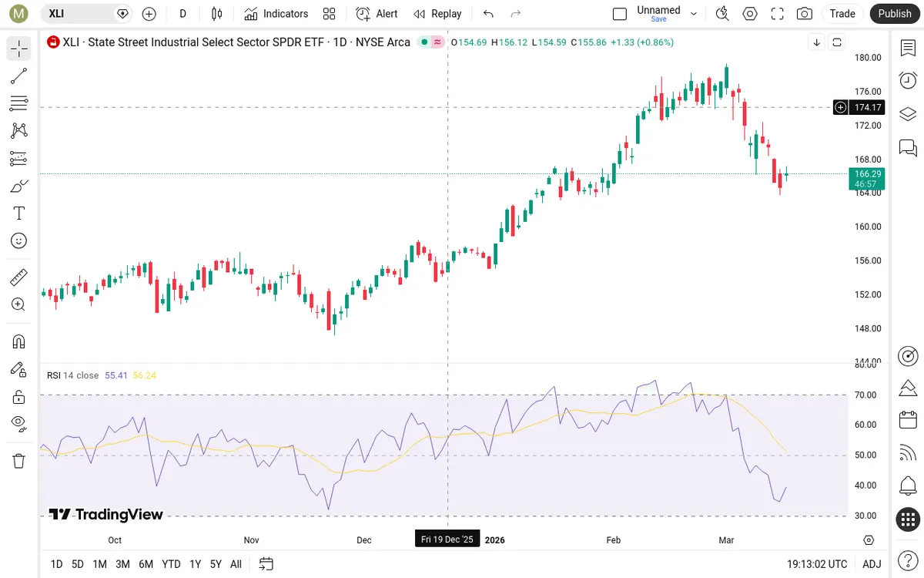This screenshot has width=924, height=578.
Task: Open the watchlist panel
Action: click(908, 49)
